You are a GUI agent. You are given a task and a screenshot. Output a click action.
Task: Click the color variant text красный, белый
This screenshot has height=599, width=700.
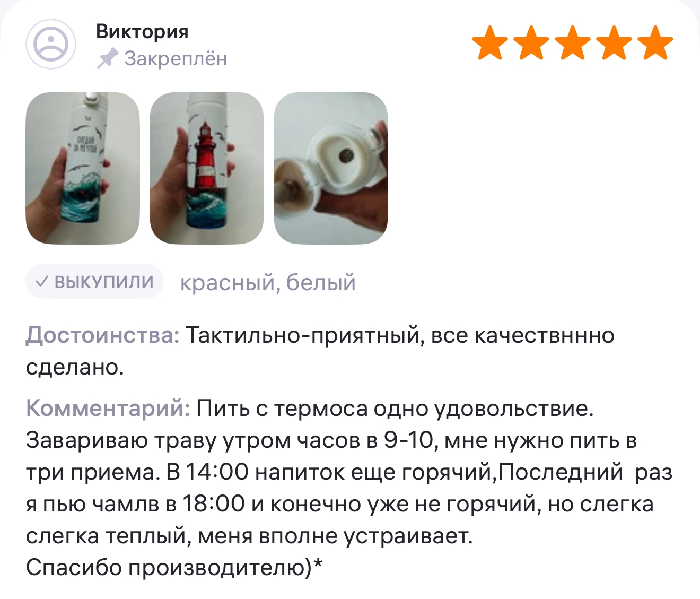point(268,283)
